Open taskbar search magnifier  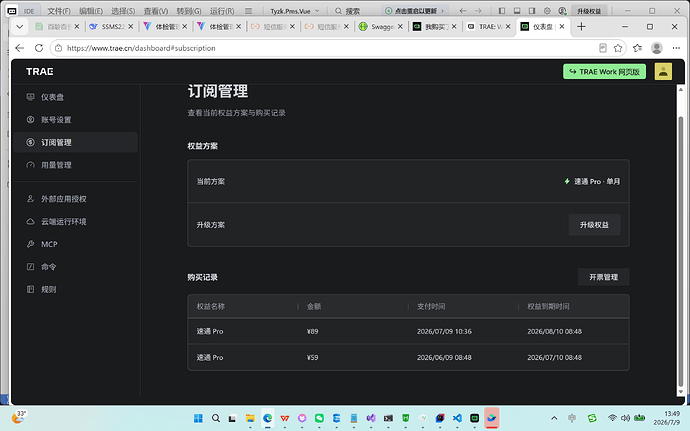tap(216, 418)
